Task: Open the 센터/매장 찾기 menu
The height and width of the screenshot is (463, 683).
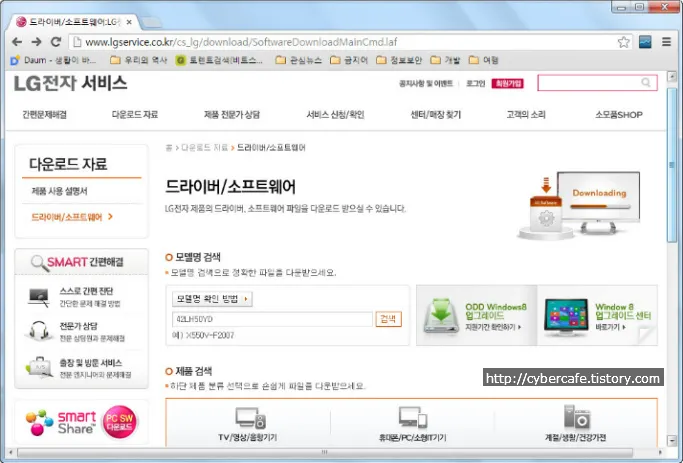Action: click(x=436, y=115)
